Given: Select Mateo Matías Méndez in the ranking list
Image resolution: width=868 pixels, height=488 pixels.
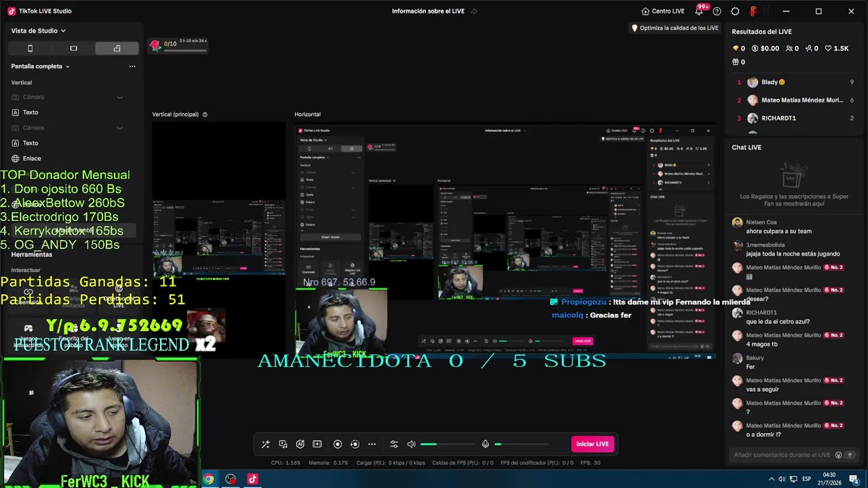Looking at the screenshot, I should pyautogui.click(x=795, y=100).
